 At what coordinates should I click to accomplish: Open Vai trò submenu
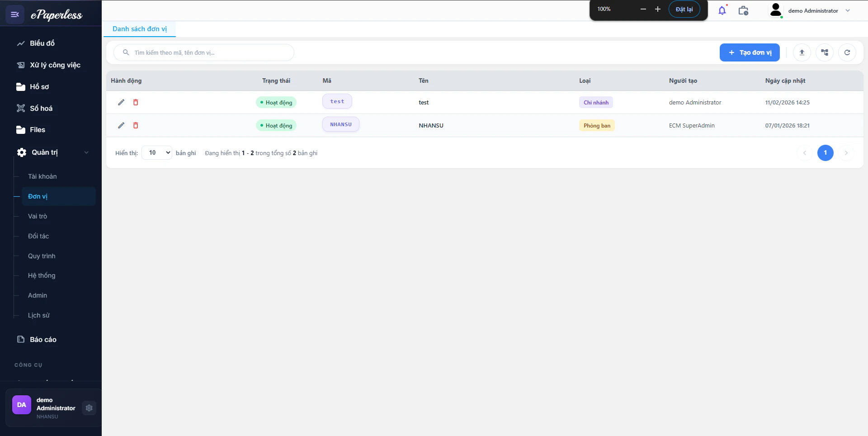coord(38,216)
